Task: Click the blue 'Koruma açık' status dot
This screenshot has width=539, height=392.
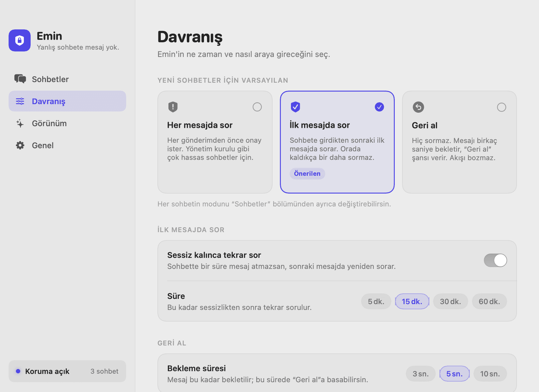Action: tap(18, 371)
